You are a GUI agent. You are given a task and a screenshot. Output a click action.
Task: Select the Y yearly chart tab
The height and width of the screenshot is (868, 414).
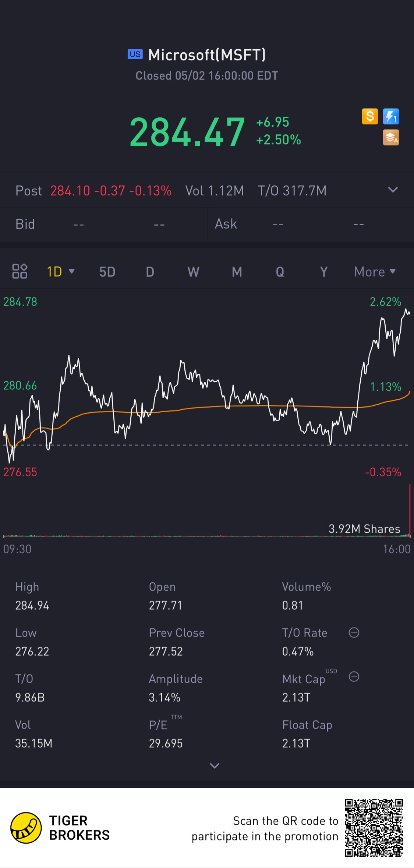coord(323,272)
